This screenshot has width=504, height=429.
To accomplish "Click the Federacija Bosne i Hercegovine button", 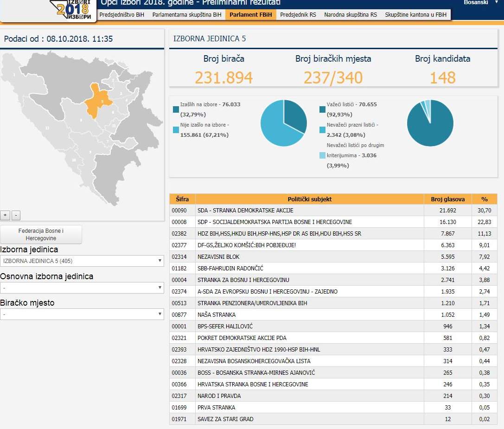I will (x=41, y=234).
